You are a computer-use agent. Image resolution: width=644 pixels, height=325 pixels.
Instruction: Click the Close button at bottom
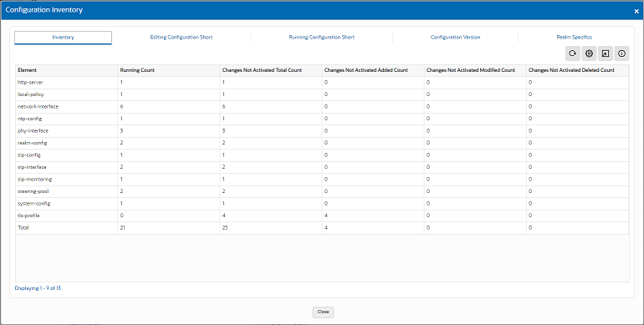[323, 312]
